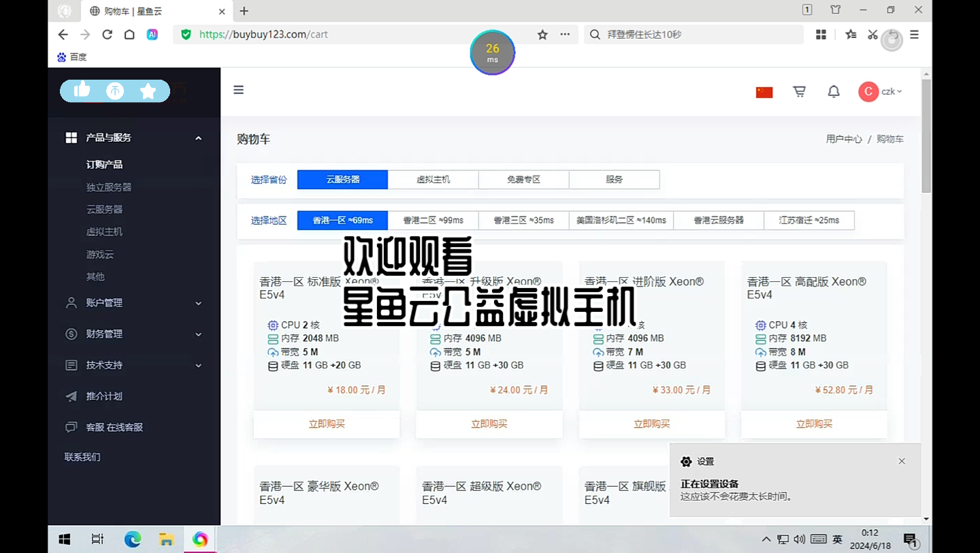Choose region 香港云服务器
The image size is (980, 553).
coord(719,221)
